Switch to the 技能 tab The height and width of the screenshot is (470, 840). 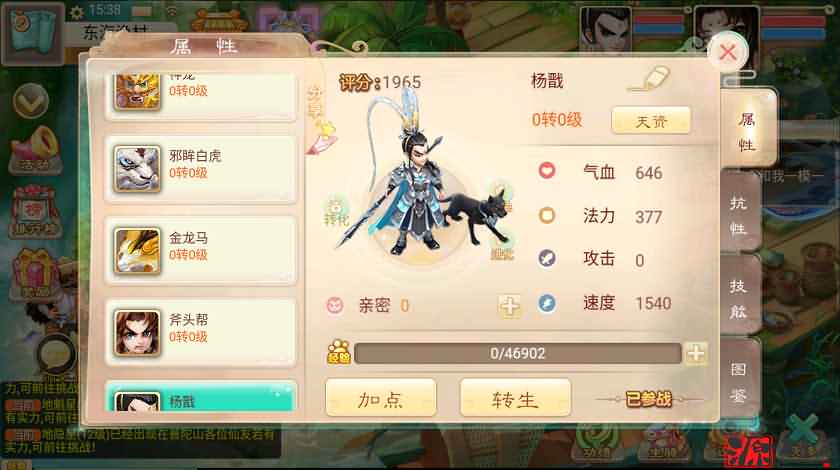(740, 299)
